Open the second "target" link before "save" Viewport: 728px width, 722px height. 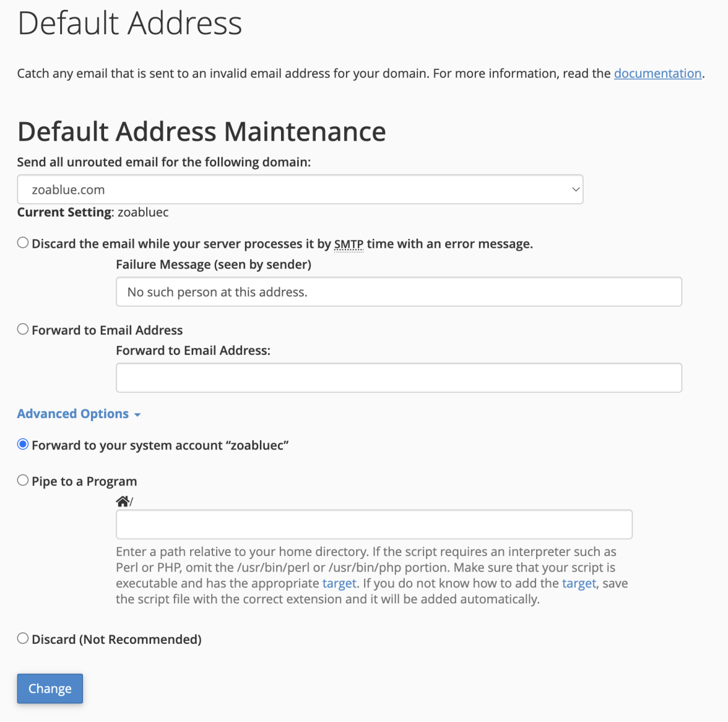[579, 584]
